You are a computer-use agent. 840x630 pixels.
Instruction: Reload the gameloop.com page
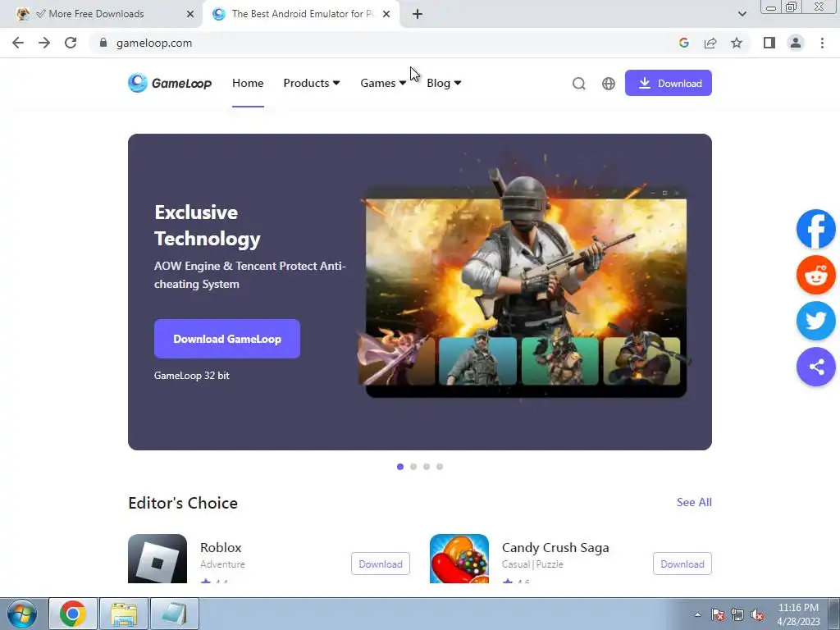click(71, 43)
